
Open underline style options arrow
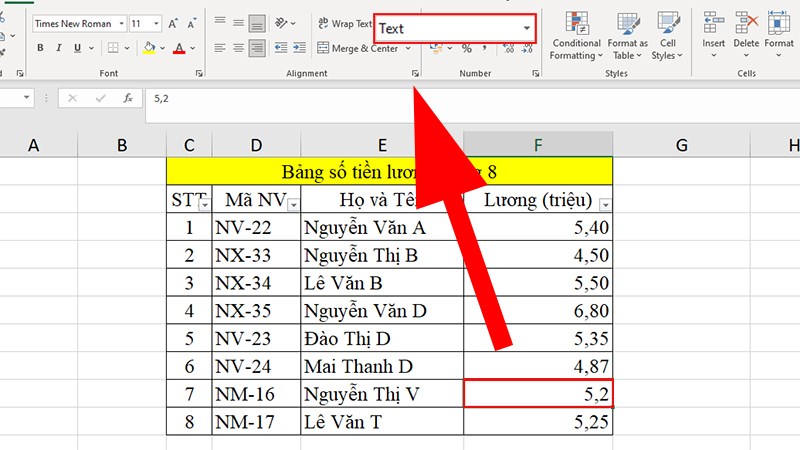pos(91,48)
